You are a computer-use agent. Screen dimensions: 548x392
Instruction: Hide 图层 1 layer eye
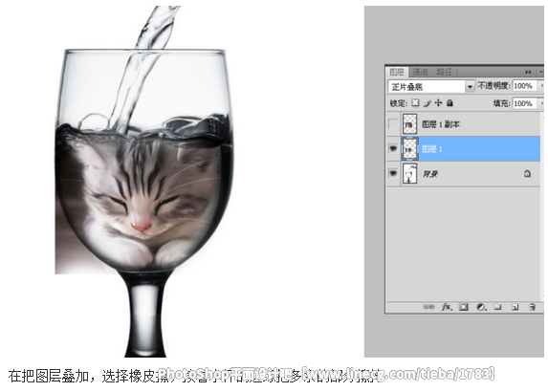[x=393, y=148]
